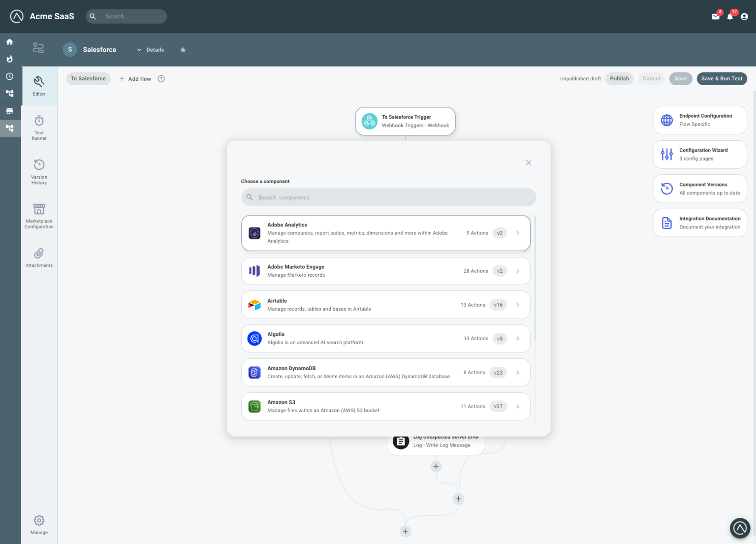Expand the Amazon S3 row chevron

(518, 407)
